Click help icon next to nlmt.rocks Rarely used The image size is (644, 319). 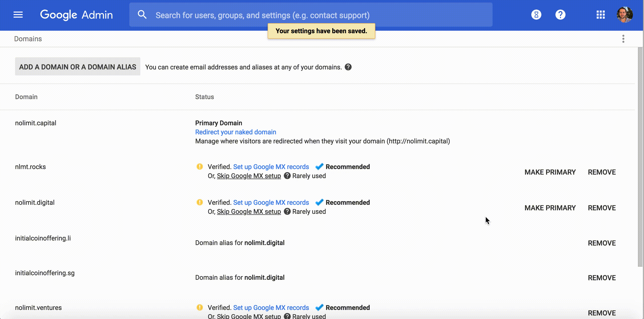tap(287, 176)
